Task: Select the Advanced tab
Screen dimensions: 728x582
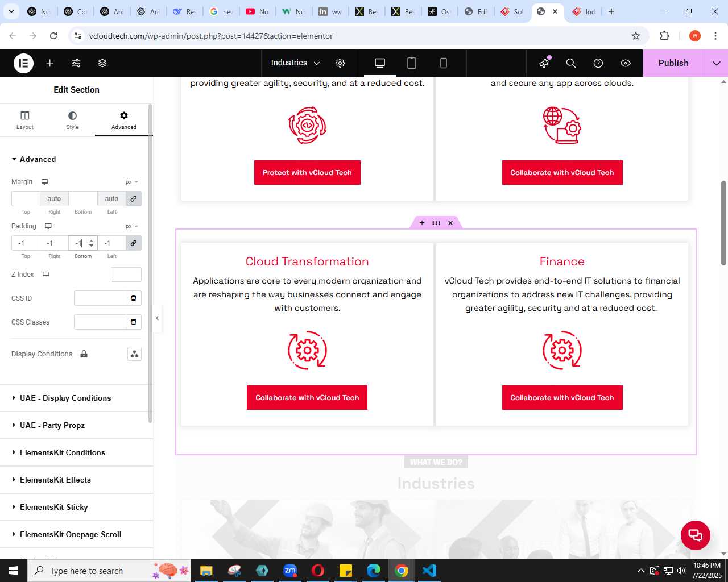Action: (x=124, y=120)
